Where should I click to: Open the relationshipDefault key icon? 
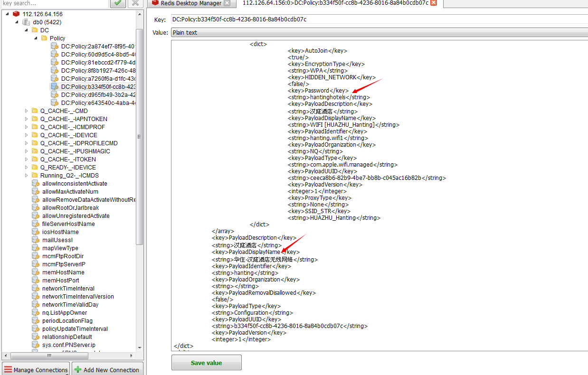35,337
